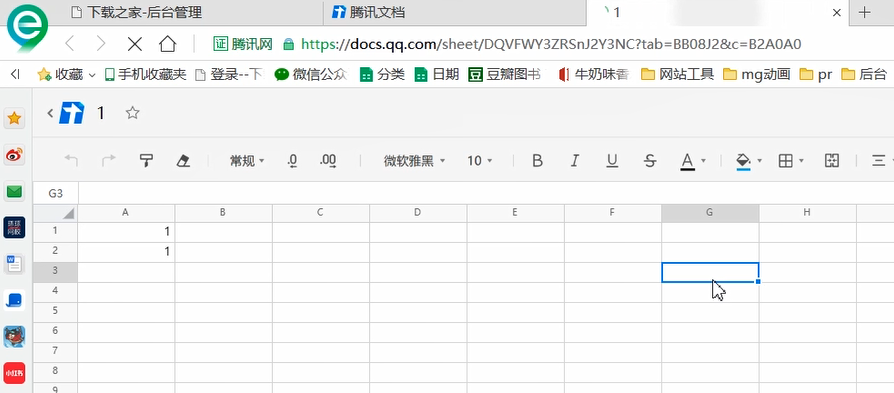This screenshot has width=894, height=393.
Task: Select all cells via corner triangle
Action: coord(55,213)
